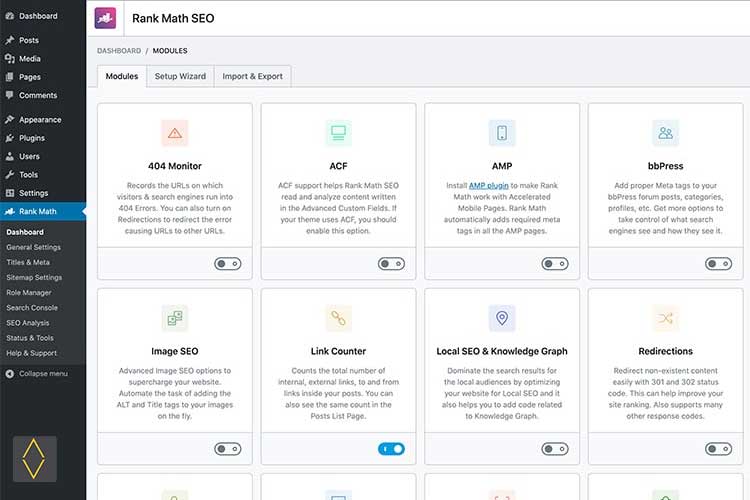
Task: Click the Comments bubble icon
Action: [9, 95]
